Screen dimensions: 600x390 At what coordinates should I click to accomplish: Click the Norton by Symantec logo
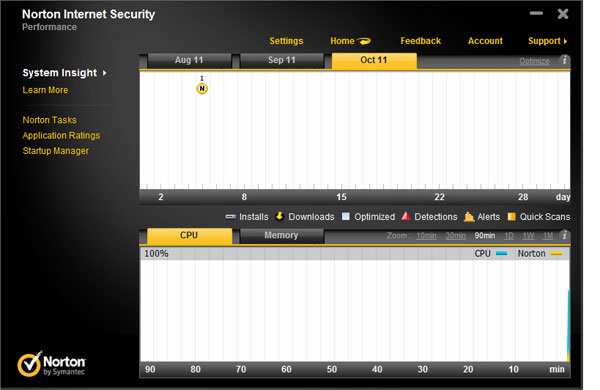click(52, 364)
